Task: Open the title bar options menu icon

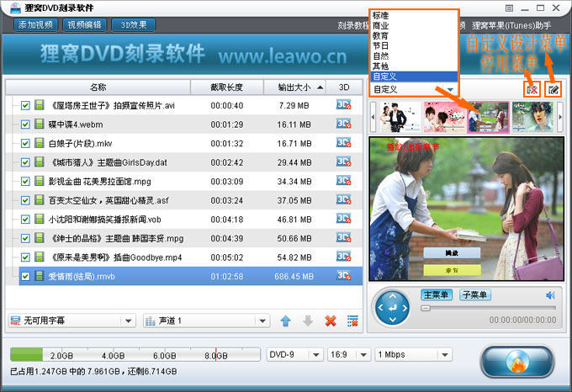Action: [x=510, y=8]
